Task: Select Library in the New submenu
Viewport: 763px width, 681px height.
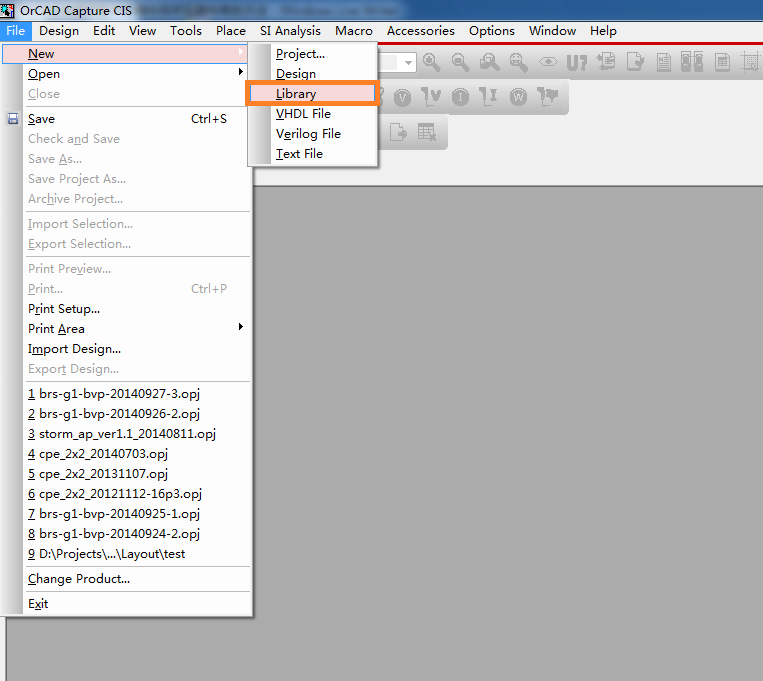Action: 313,93
